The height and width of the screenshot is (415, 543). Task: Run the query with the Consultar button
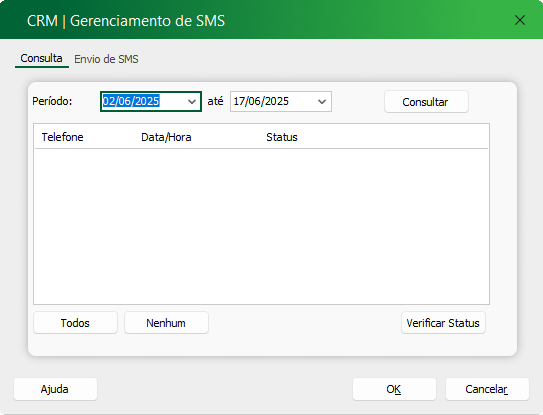coord(426,102)
